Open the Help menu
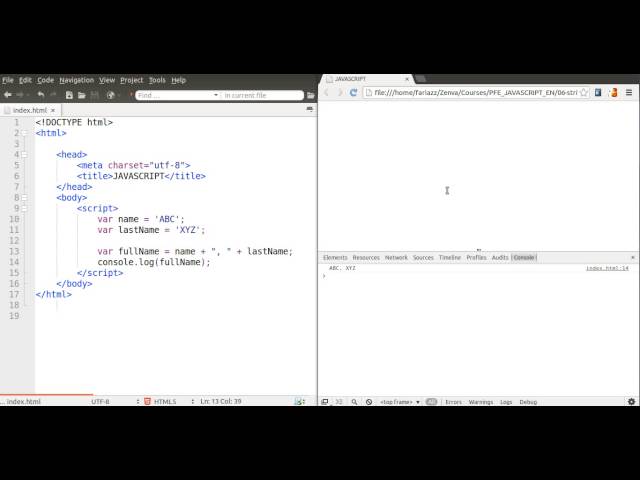The width and height of the screenshot is (640, 480). coord(178,80)
